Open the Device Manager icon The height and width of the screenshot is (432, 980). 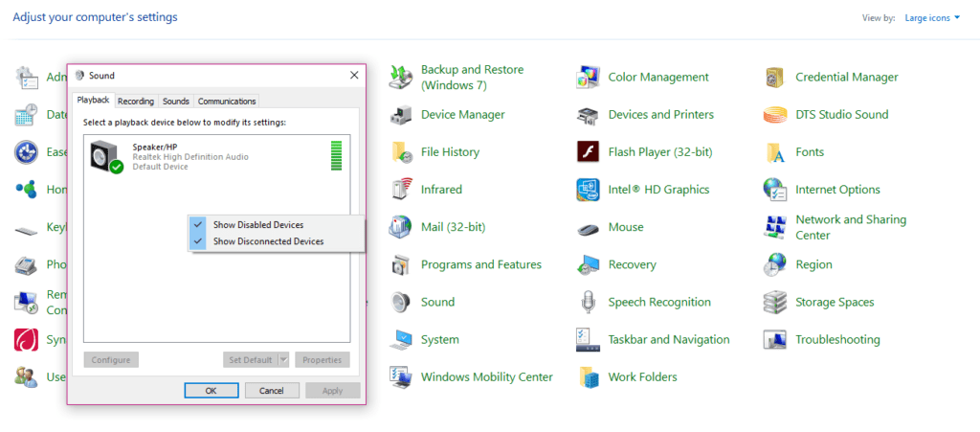pos(400,115)
